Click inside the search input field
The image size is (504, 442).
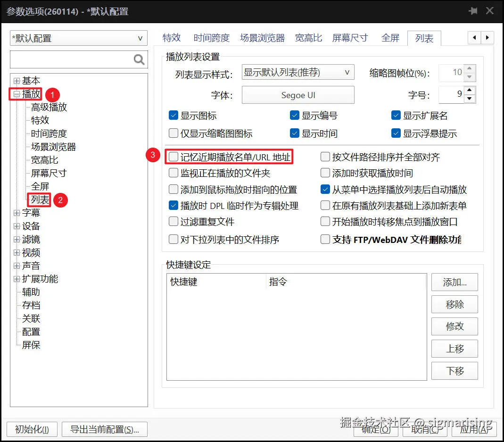tap(71, 59)
